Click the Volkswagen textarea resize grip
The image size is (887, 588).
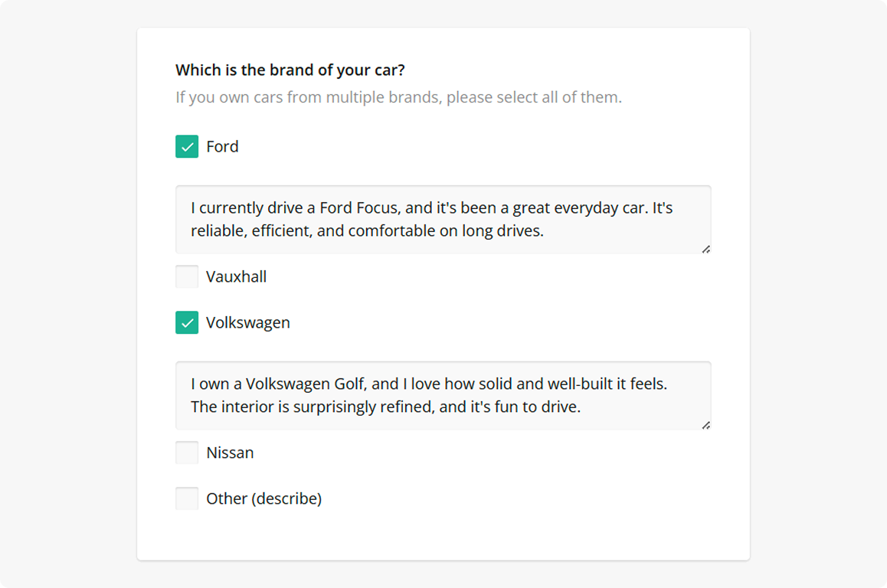[707, 426]
